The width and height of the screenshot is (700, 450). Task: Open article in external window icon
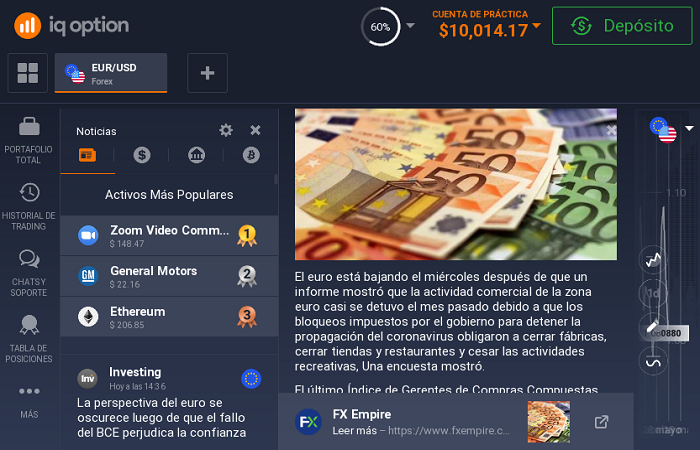(x=601, y=422)
